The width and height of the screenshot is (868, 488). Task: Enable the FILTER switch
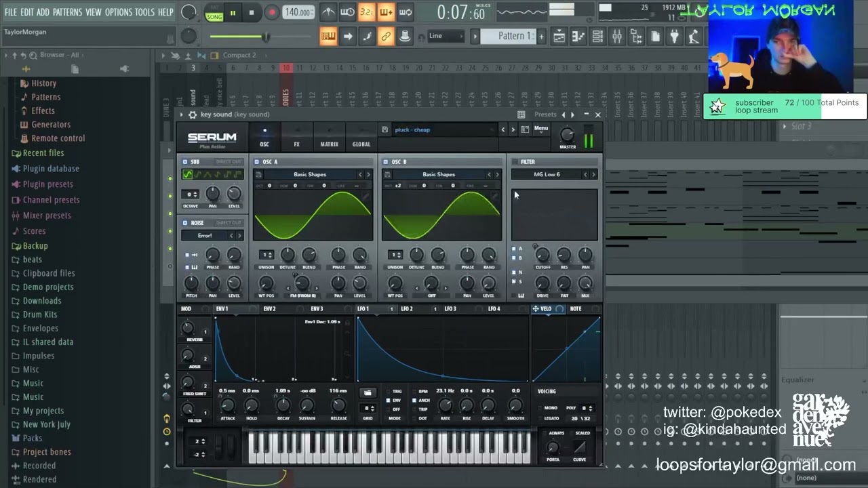514,162
